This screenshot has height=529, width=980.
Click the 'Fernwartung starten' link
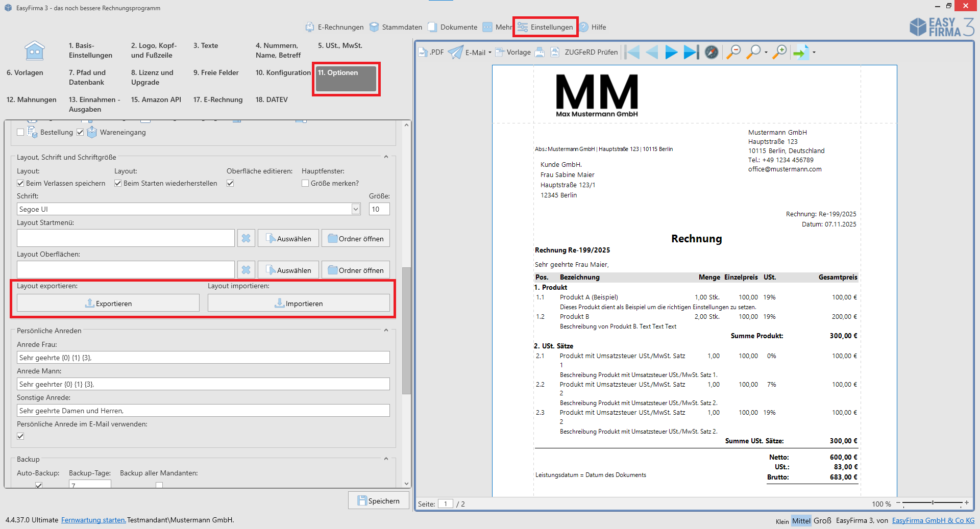(x=93, y=520)
